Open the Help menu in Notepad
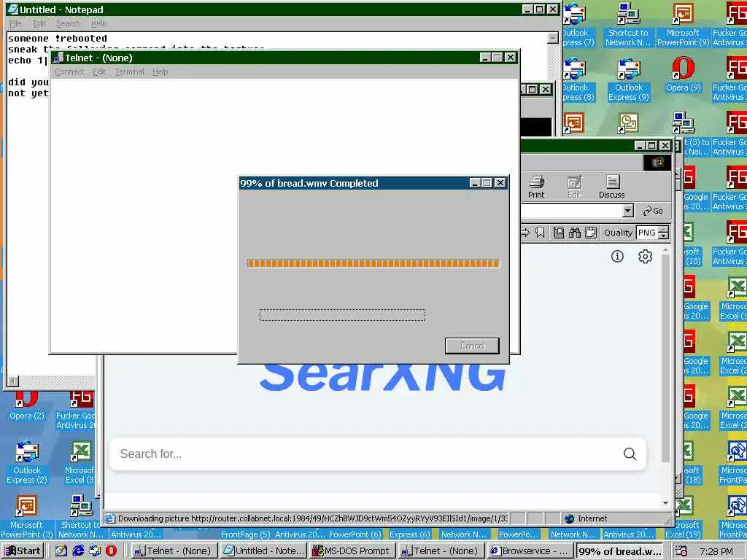 pyautogui.click(x=98, y=23)
